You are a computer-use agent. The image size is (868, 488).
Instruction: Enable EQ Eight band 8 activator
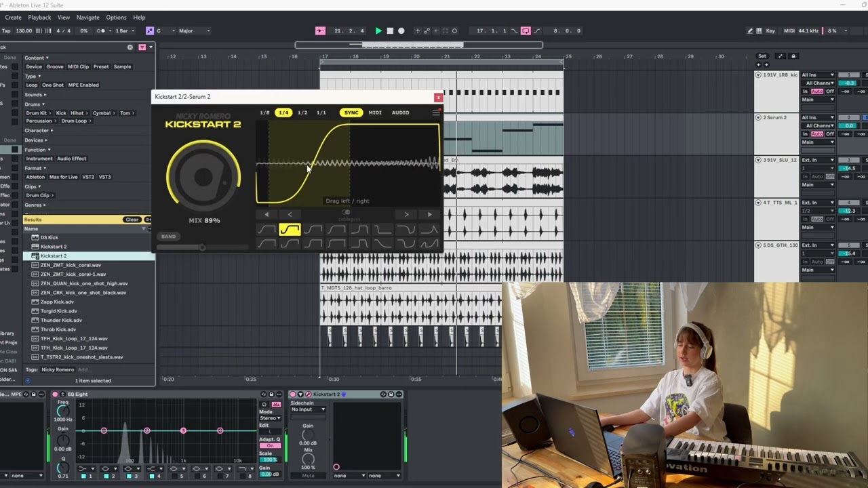pos(243,476)
